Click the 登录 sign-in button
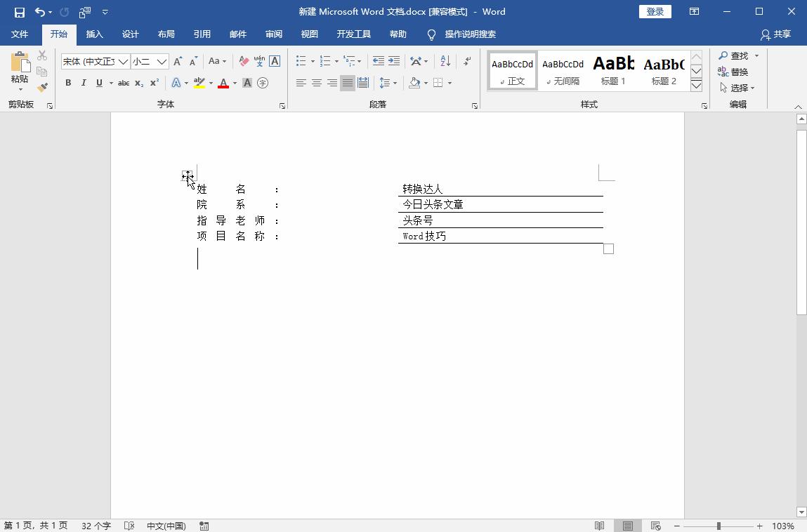Viewport: 807px width, 532px height. coord(655,12)
